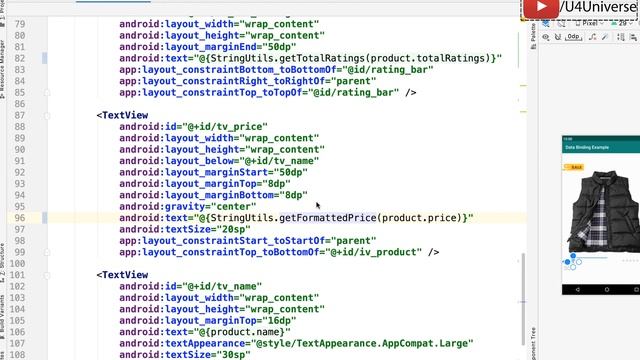
Task: Click line number 96 in gutter
Action: point(20,218)
